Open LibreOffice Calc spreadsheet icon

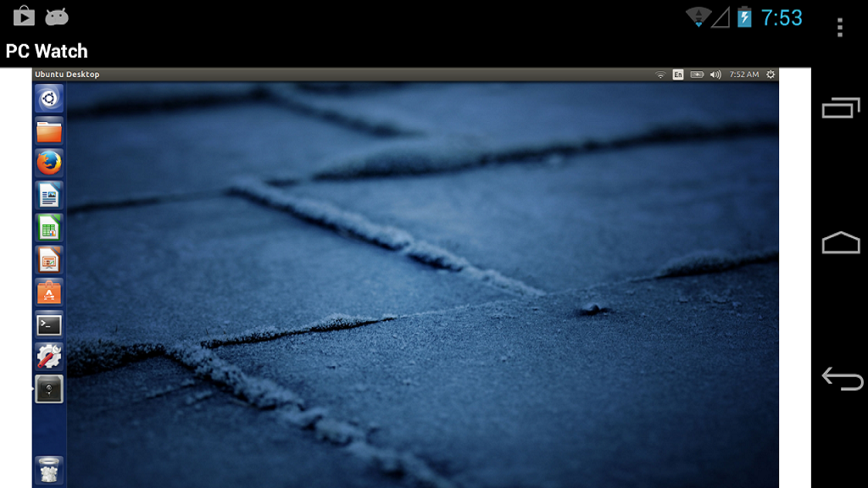[48, 228]
